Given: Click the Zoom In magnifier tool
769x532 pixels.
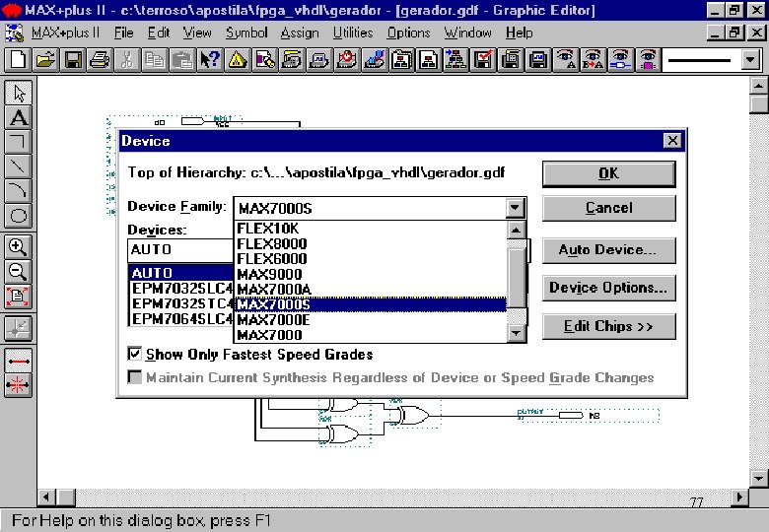Looking at the screenshot, I should coord(19,247).
